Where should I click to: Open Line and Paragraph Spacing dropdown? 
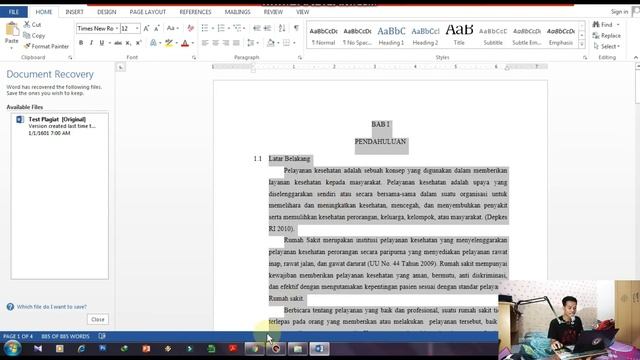(253, 43)
